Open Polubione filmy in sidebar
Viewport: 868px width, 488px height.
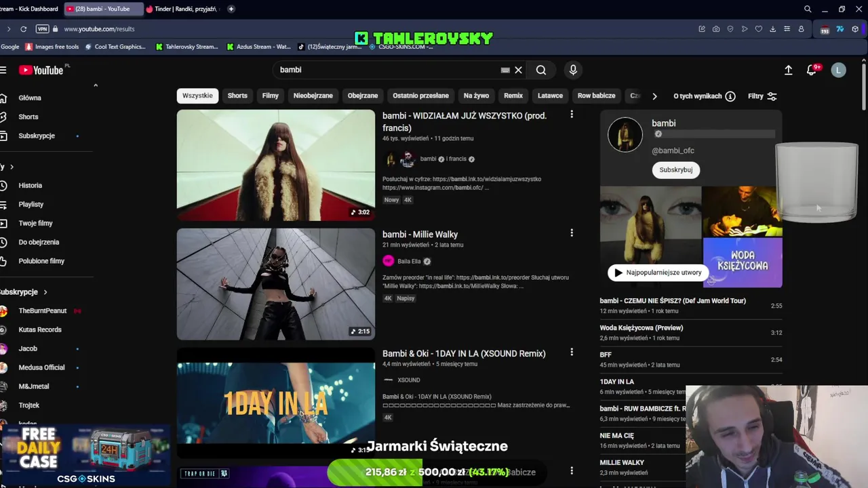click(x=41, y=261)
